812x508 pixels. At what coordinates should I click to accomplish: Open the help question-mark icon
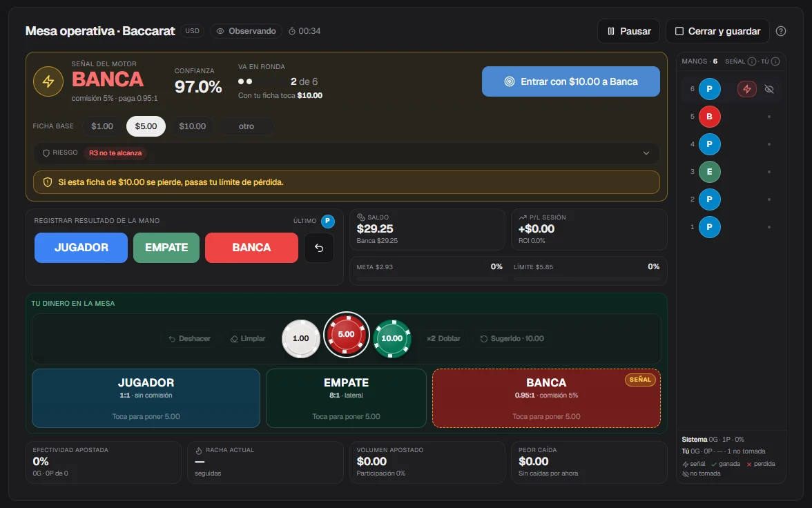781,31
